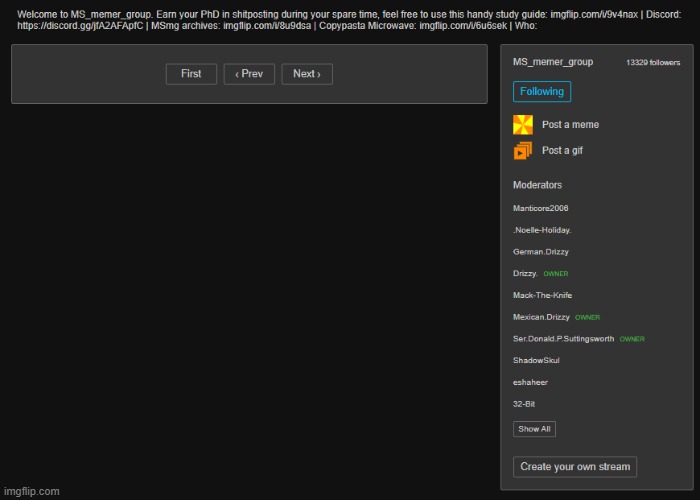The width and height of the screenshot is (700, 500).
Task: Expand moderators list with Show All
Action: (534, 429)
